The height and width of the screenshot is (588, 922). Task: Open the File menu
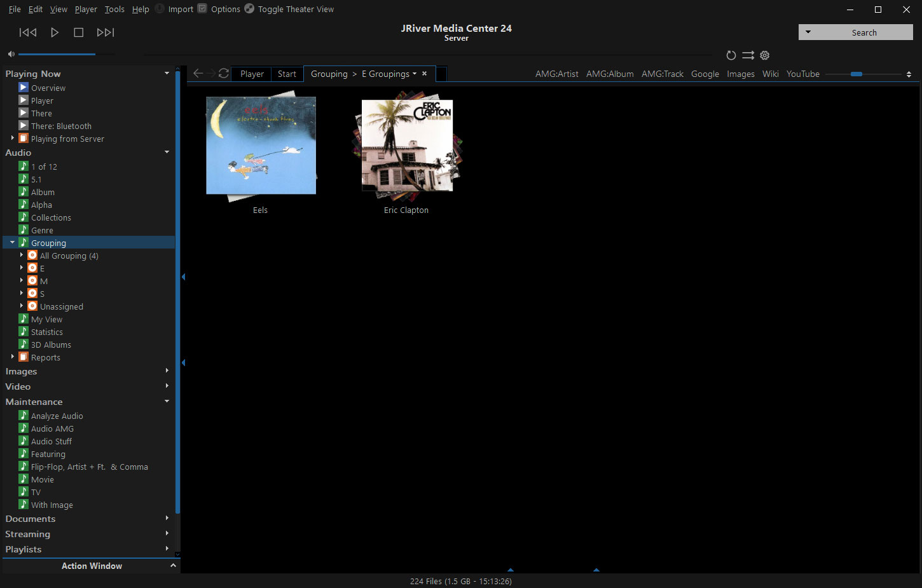click(x=15, y=9)
